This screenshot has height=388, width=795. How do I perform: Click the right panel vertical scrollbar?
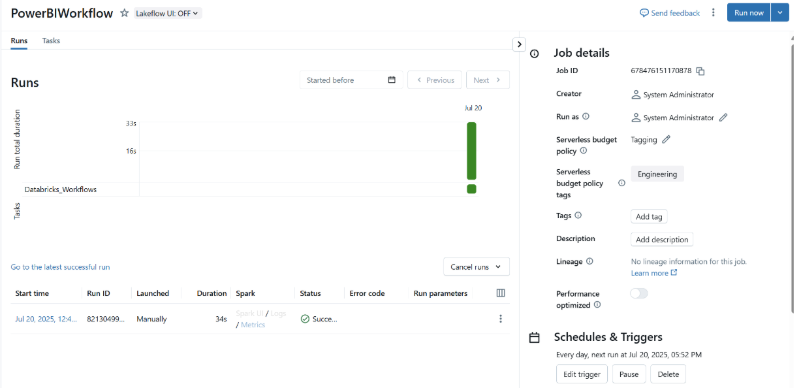(x=792, y=178)
